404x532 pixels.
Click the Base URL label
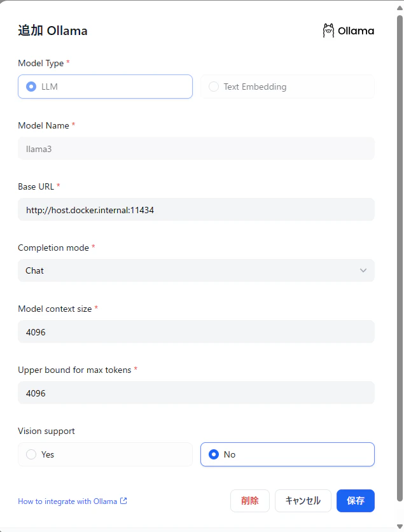pos(36,186)
